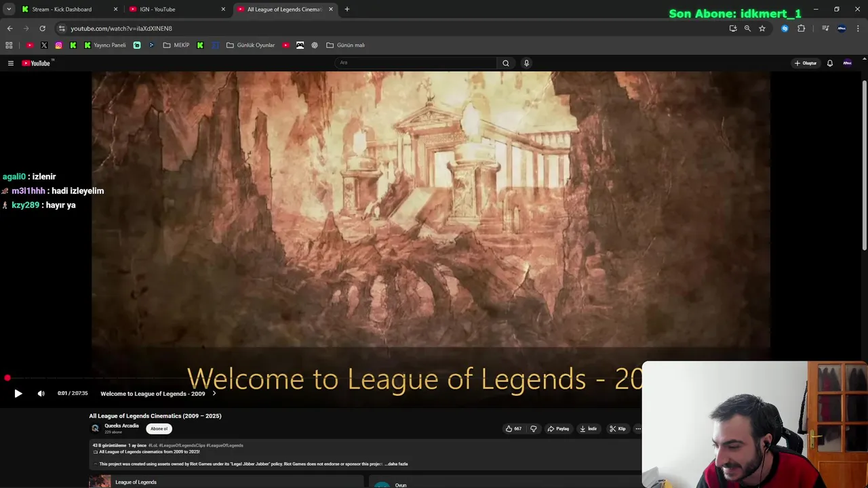Open a new browser tab with plus
868x488 pixels.
pos(347,9)
